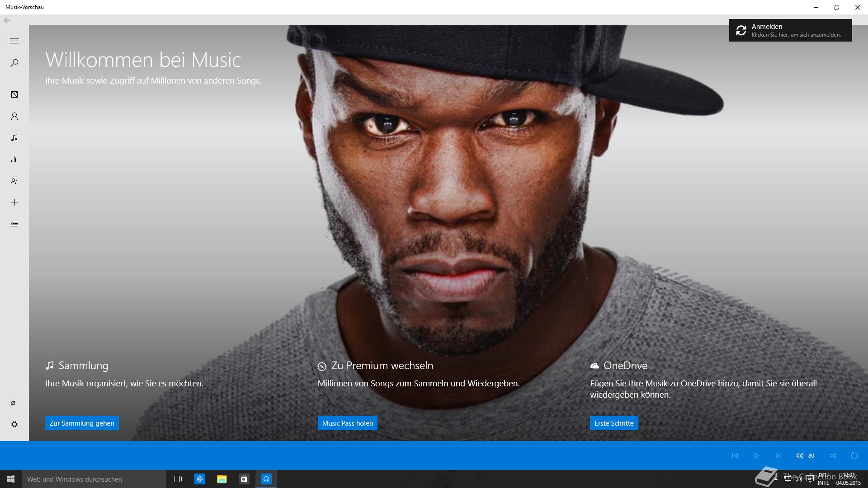This screenshot has height=488, width=868.
Task: Open the Artists view via person icon
Action: tap(14, 116)
